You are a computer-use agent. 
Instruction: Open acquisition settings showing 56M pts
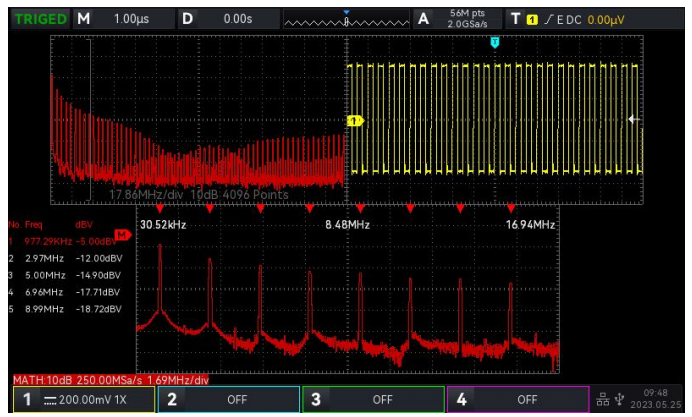click(457, 19)
